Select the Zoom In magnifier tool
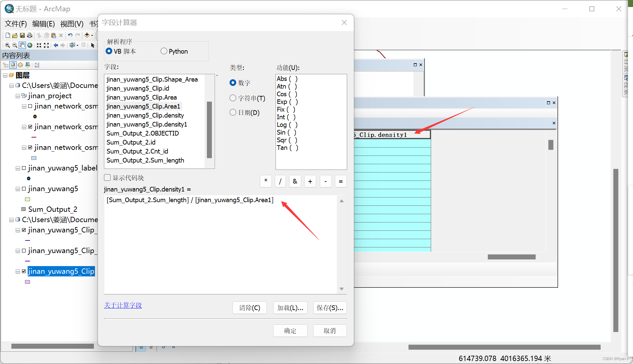 click(7, 45)
